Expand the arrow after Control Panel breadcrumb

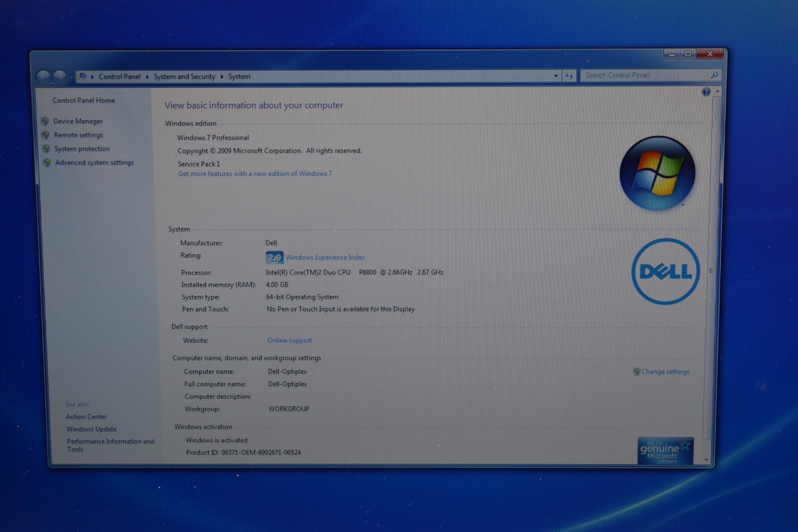[147, 77]
